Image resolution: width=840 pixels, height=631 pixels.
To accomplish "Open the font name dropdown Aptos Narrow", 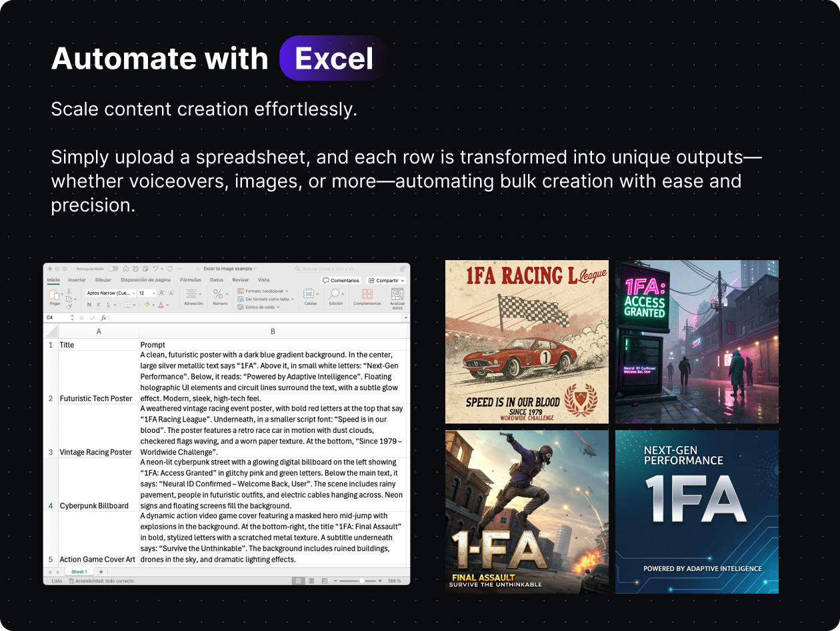I will 110,293.
